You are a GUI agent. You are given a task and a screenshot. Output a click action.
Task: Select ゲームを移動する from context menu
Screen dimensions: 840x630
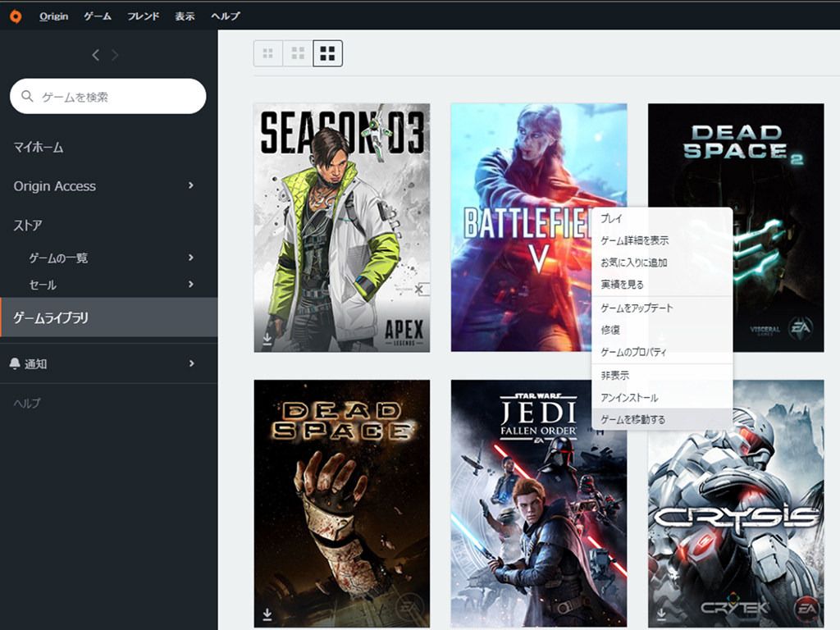coord(633,420)
